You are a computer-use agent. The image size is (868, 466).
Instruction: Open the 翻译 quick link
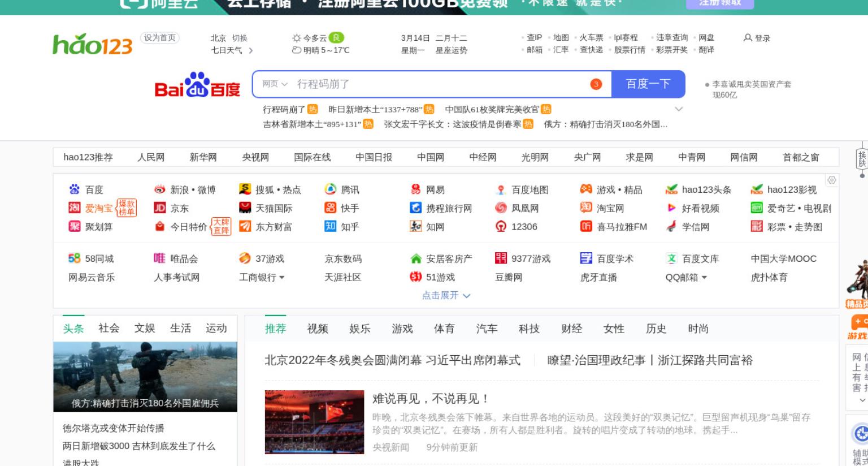pyautogui.click(x=706, y=50)
